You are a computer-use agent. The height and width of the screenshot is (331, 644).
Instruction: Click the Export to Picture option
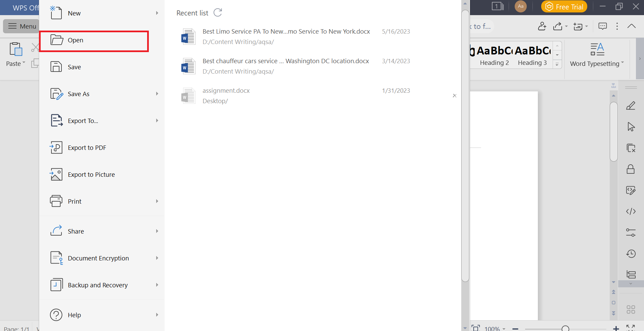[91, 174]
